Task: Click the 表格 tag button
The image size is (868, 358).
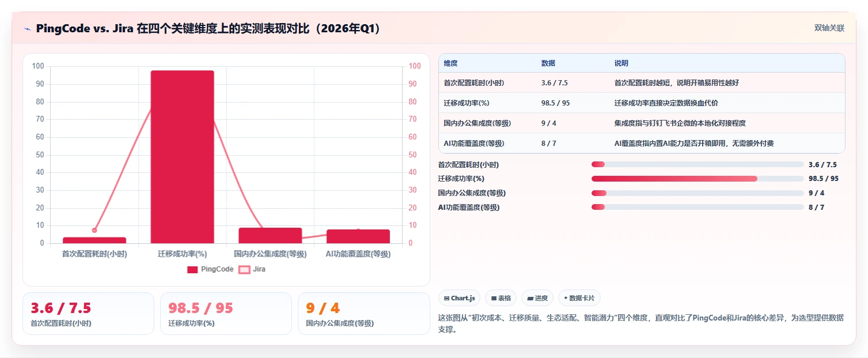Action: tap(501, 298)
